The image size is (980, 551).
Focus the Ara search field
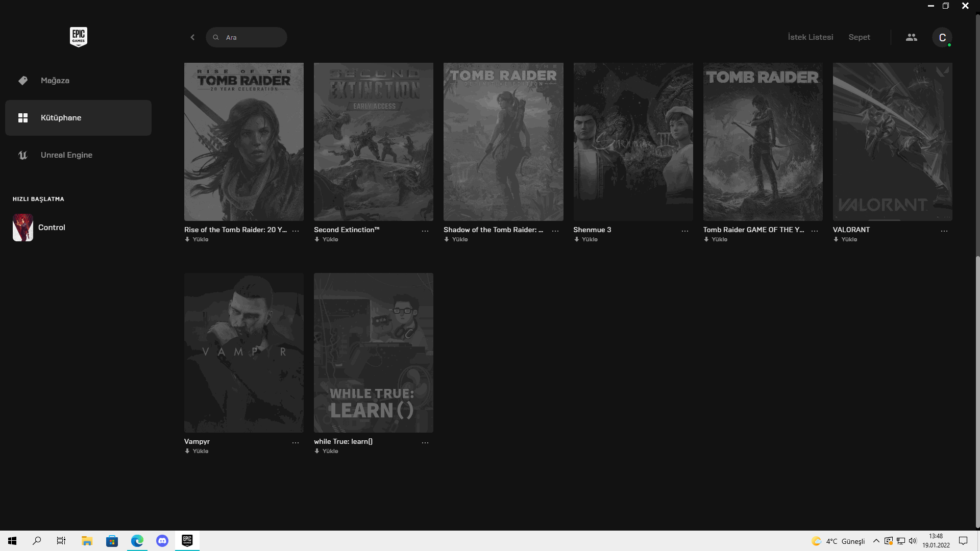[x=247, y=37]
